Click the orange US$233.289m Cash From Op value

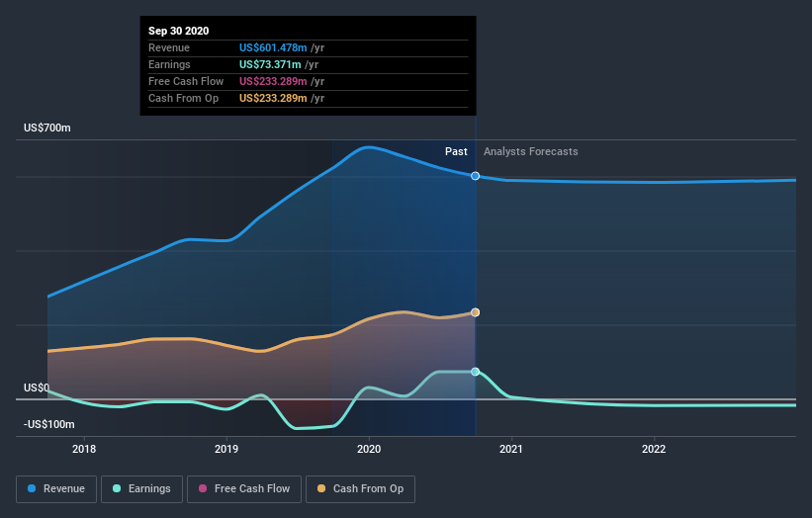(273, 98)
